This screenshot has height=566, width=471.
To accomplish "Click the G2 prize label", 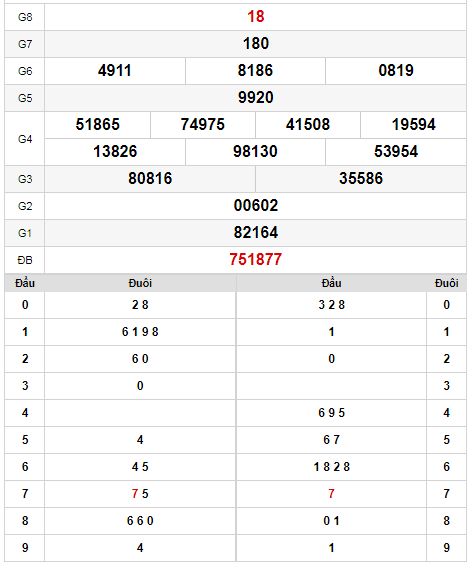I will pos(25,206).
